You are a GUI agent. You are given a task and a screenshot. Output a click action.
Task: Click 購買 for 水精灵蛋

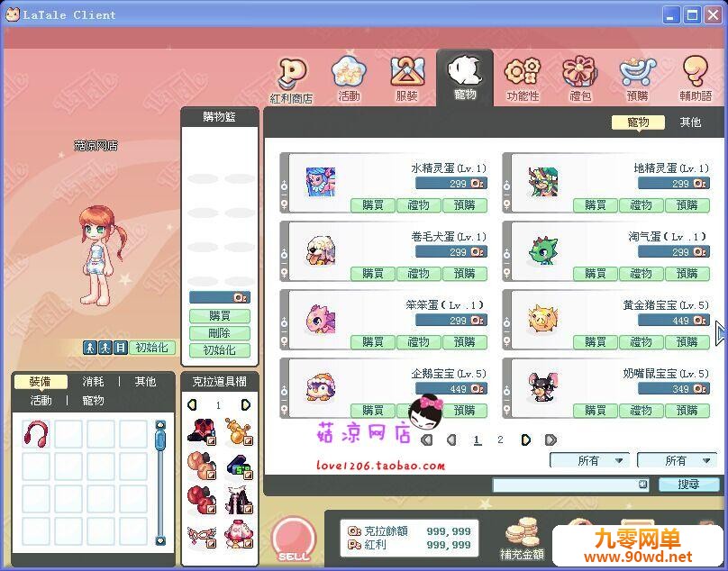[x=372, y=205]
